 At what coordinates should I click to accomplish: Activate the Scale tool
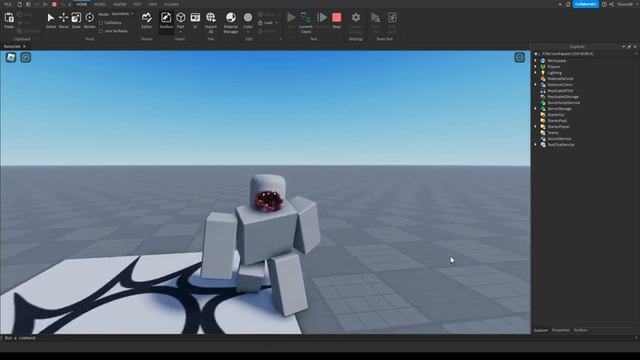[x=76, y=18]
